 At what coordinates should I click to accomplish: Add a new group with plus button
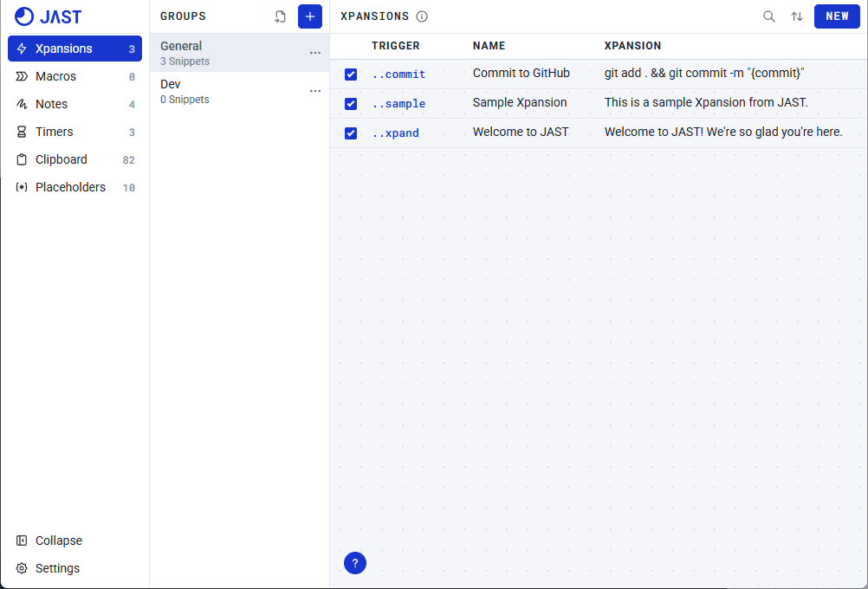pyautogui.click(x=310, y=16)
